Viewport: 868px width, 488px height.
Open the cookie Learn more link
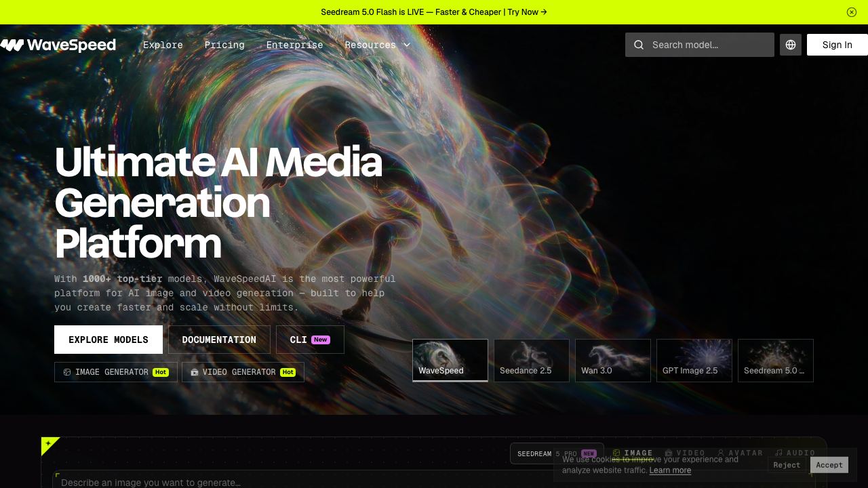(x=670, y=470)
